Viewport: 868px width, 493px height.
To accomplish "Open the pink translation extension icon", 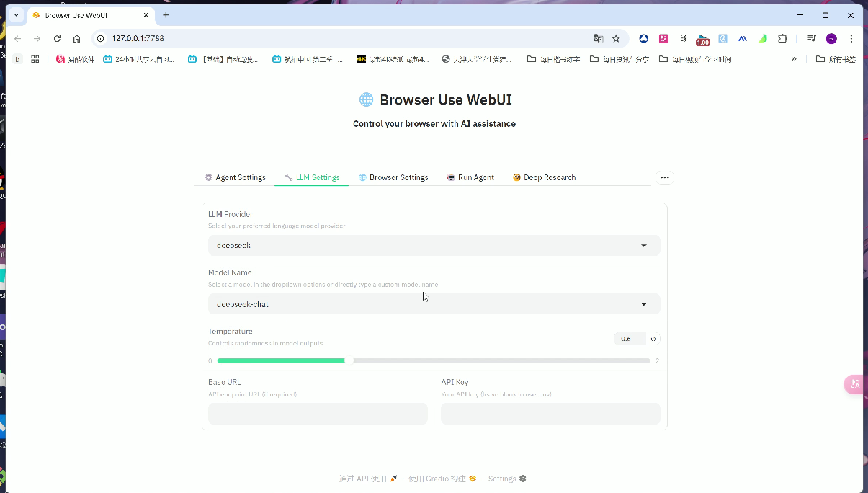I will (664, 38).
